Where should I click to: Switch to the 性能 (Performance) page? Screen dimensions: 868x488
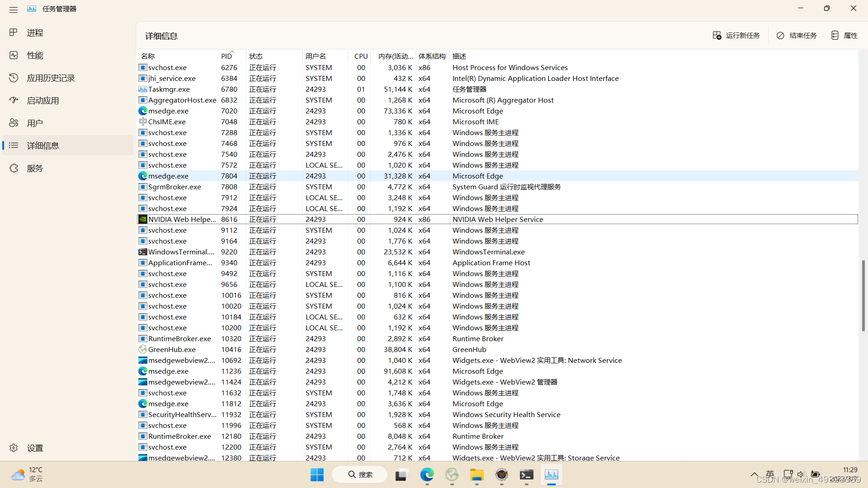coord(68,55)
